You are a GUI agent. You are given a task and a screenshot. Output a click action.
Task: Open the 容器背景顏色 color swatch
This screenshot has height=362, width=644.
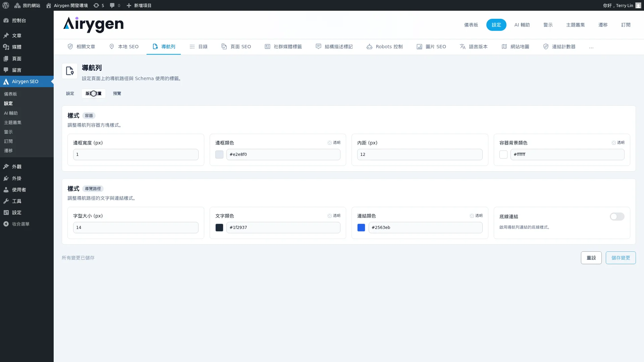tap(503, 155)
